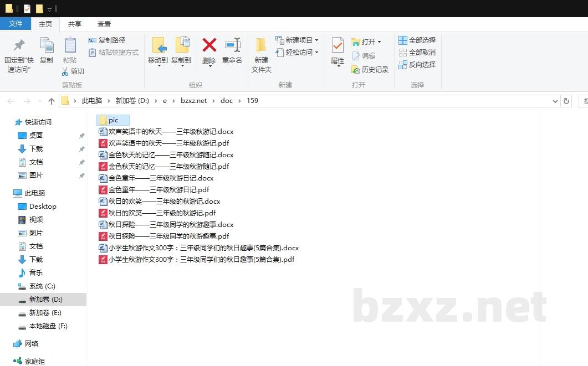Switch to the View (查看) ribbon tab

104,24
